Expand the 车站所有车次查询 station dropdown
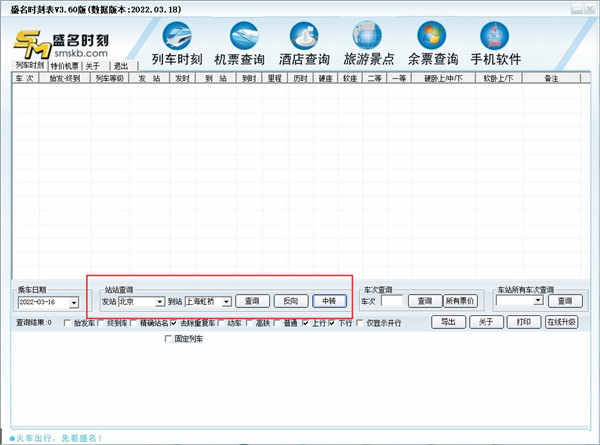 (x=539, y=301)
